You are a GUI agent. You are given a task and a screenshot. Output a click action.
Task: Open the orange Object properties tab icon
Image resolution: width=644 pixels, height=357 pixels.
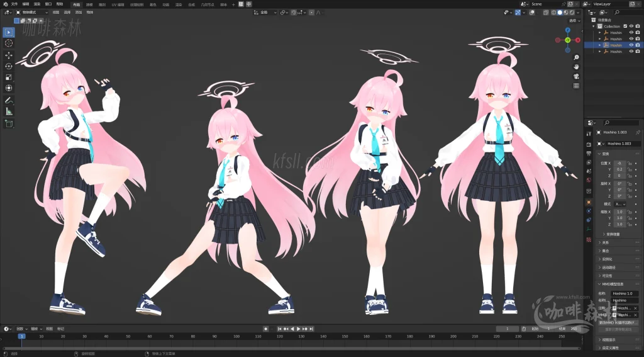click(x=589, y=202)
